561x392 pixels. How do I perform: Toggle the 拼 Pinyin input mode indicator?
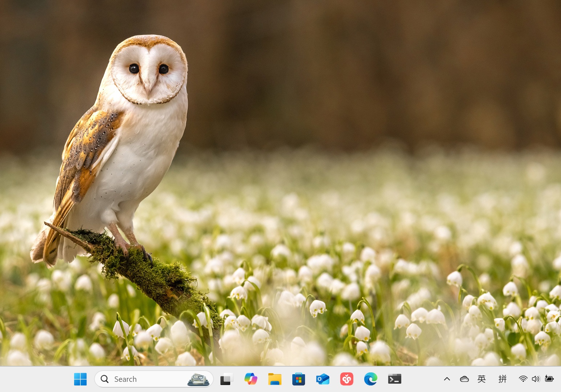[502, 379]
